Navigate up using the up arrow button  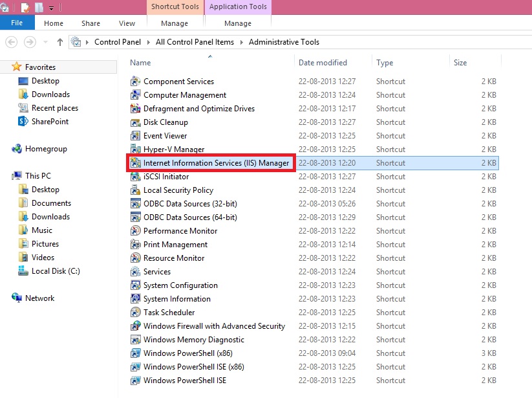[59, 41]
